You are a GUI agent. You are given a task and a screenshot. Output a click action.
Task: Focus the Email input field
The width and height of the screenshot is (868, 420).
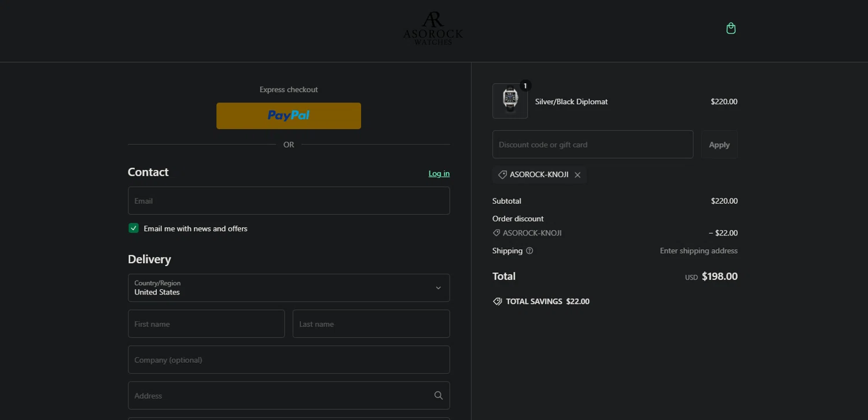pos(288,201)
